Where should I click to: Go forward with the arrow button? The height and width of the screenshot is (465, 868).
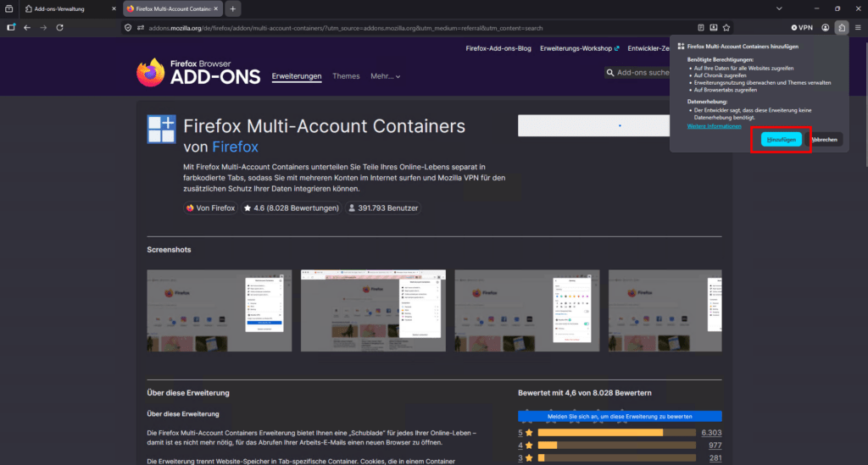click(43, 28)
